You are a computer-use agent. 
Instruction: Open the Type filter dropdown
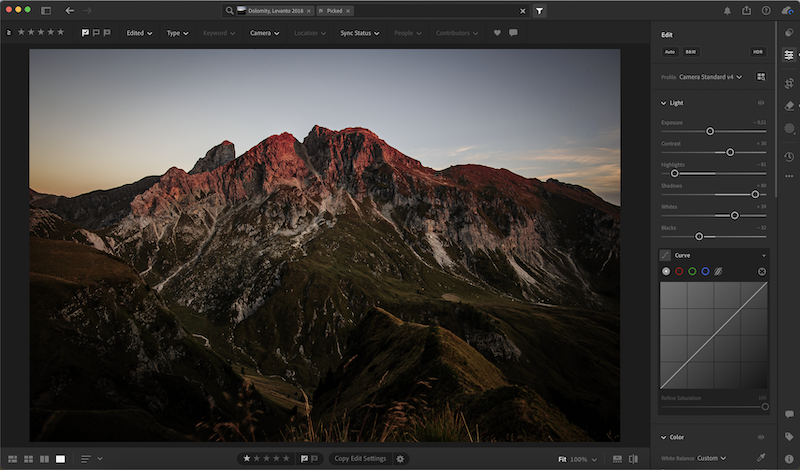tap(177, 33)
